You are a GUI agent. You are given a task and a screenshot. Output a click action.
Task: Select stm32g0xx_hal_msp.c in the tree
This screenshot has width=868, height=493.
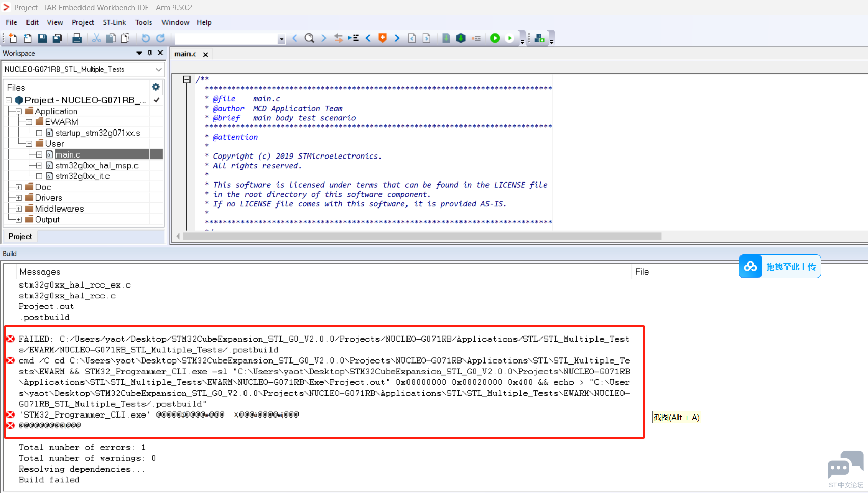(97, 166)
